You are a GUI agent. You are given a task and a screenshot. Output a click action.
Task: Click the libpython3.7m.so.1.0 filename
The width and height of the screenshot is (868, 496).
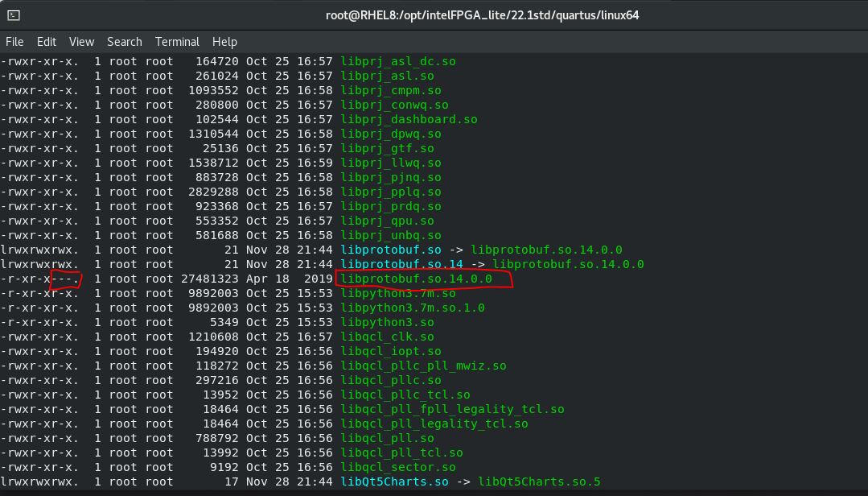(412, 308)
